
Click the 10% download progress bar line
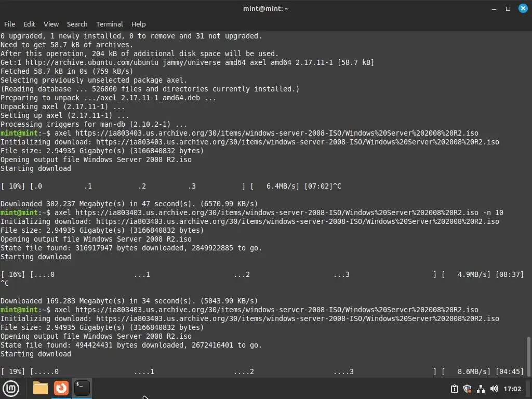(170, 187)
